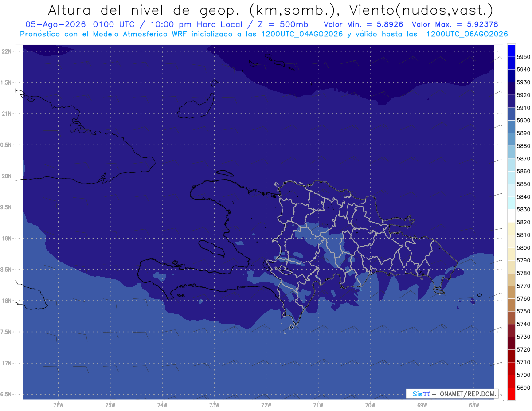Click legend color band between 5950 and 5940
The width and height of the screenshot is (532, 411).
click(511, 63)
